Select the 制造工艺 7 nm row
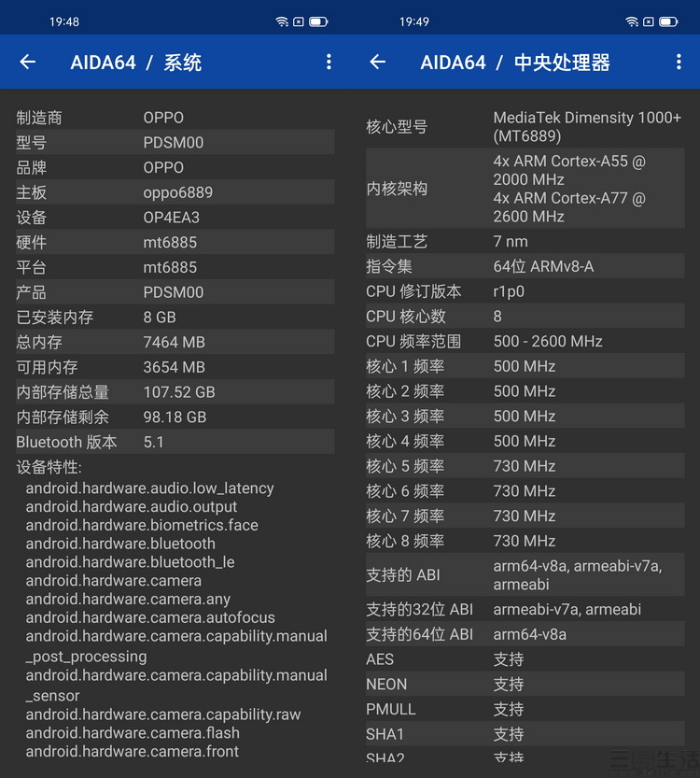Screen dimensions: 700x778 [525, 241]
